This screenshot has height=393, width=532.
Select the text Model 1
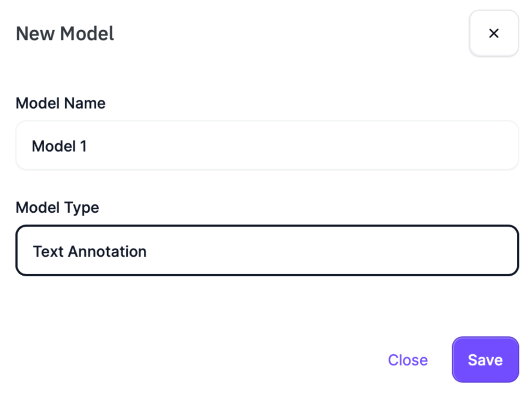(59, 146)
